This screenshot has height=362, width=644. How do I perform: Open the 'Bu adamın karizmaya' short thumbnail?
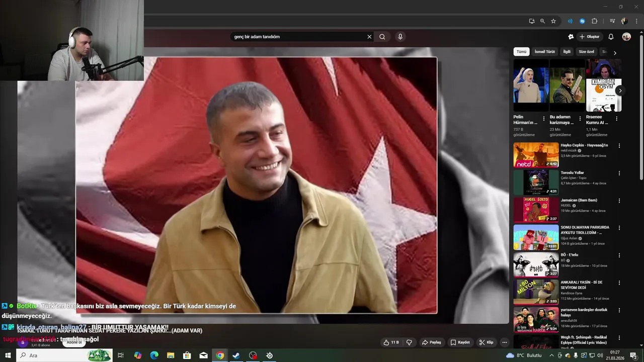[567, 85]
